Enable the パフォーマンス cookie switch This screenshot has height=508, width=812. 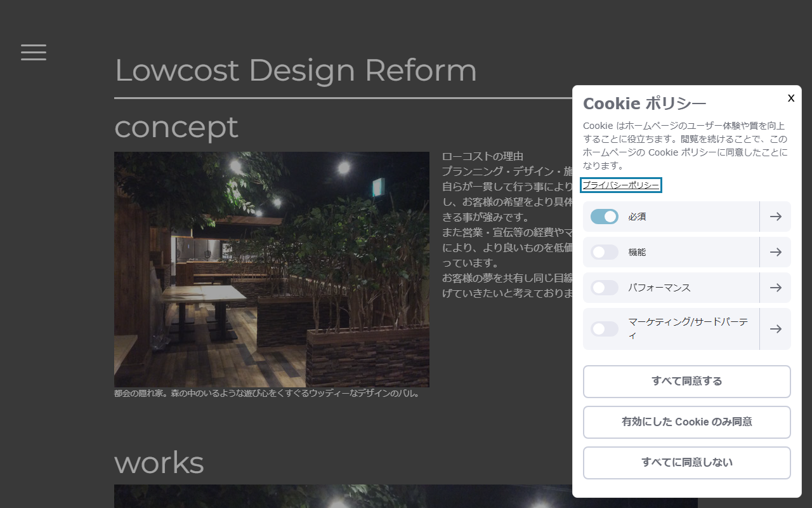tap(605, 288)
